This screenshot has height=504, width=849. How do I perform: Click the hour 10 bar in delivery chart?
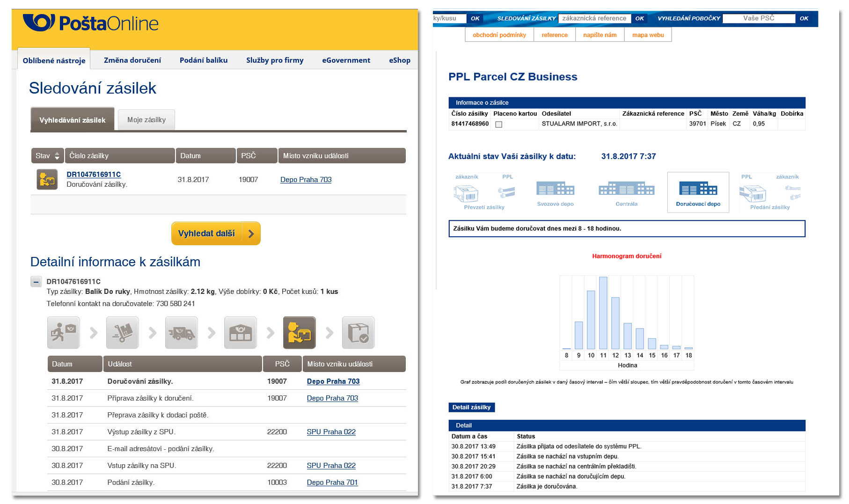coord(591,320)
